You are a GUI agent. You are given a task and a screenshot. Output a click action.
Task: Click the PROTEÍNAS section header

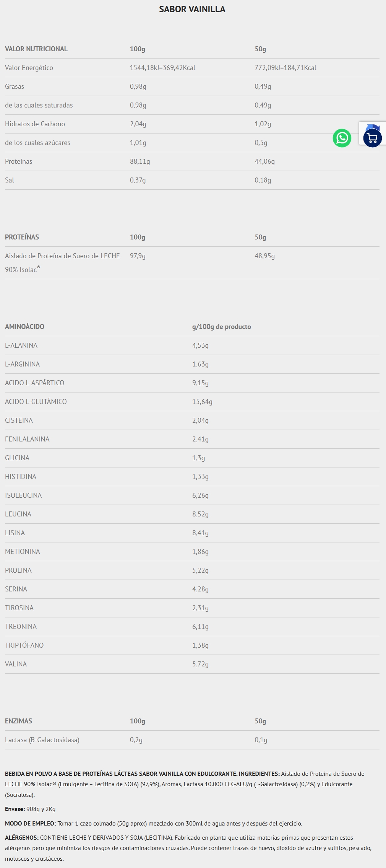tap(22, 237)
